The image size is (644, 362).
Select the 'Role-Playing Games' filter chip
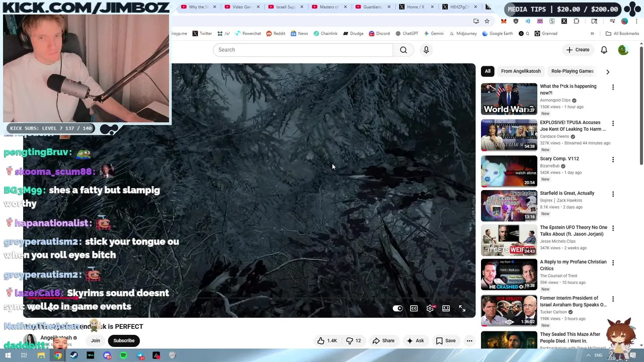tap(572, 71)
